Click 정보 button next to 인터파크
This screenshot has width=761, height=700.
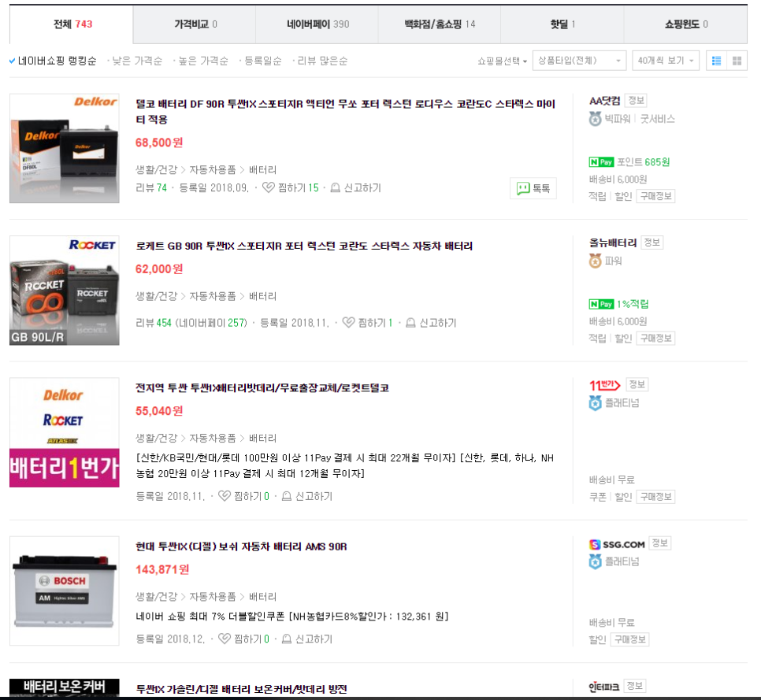pos(634,686)
